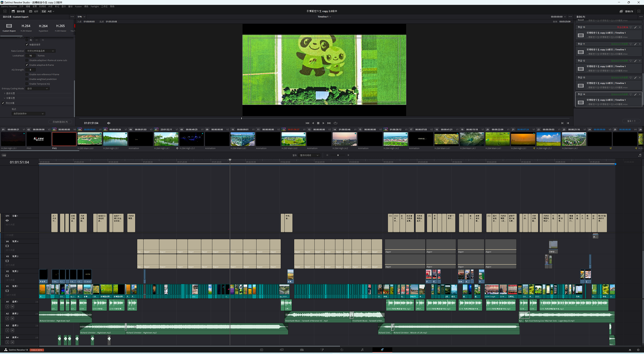Open the Render Settings panel toggle icon
Image resolution: width=644 pixels, height=354 pixels.
point(13,11)
